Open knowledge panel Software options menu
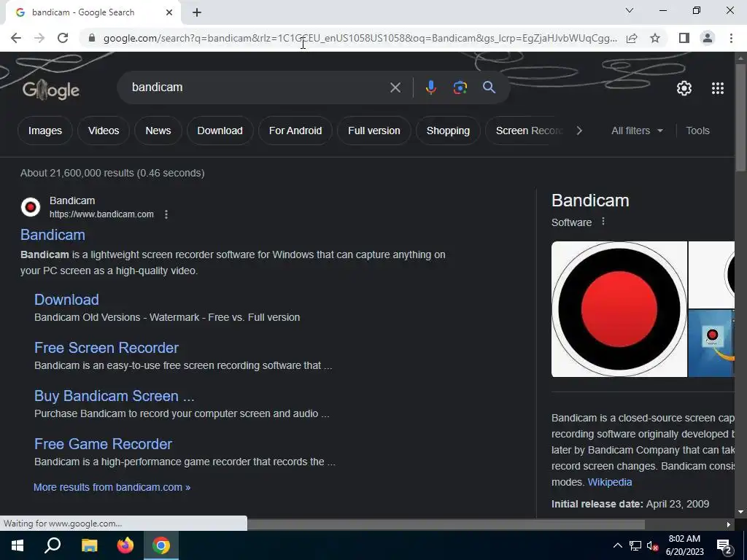Viewport: 747px width, 560px height. click(603, 222)
